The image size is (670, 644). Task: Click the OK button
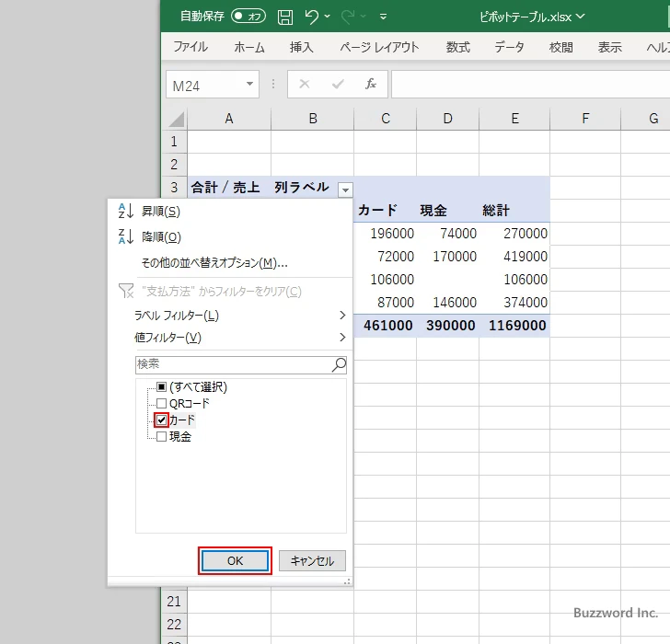[x=235, y=560]
